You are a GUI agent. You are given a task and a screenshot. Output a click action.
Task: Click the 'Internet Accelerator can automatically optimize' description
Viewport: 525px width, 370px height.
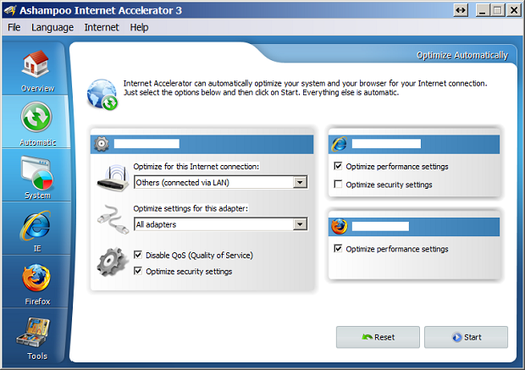(x=305, y=88)
